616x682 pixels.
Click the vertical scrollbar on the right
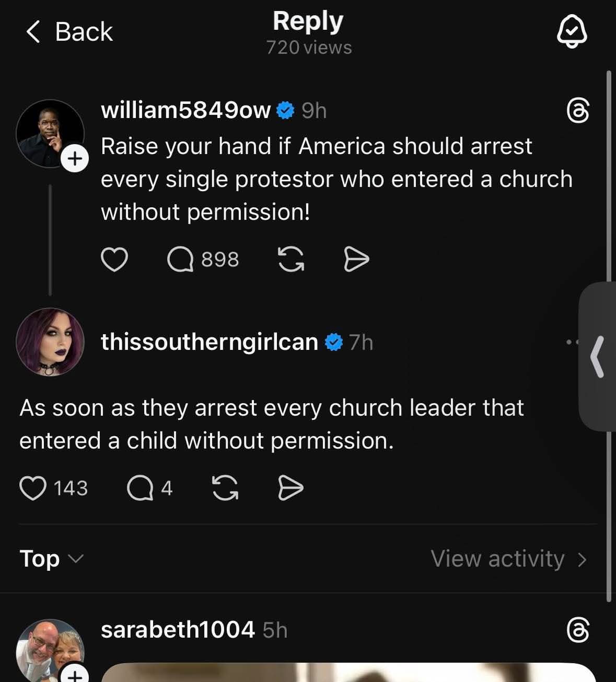tap(609, 336)
